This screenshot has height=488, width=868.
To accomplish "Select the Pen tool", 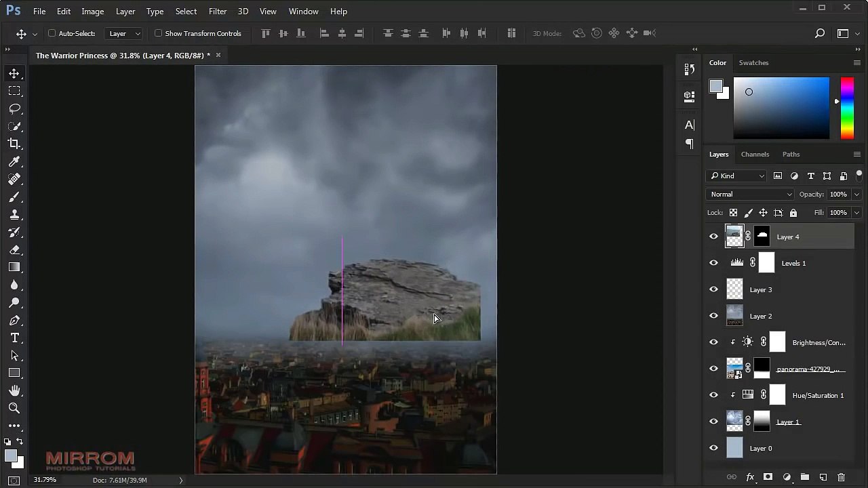I will tap(14, 320).
